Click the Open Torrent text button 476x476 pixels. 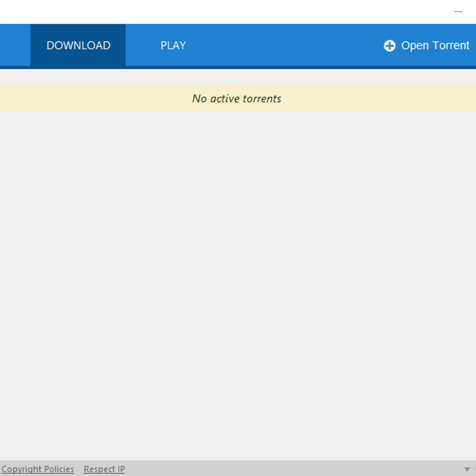click(x=435, y=46)
